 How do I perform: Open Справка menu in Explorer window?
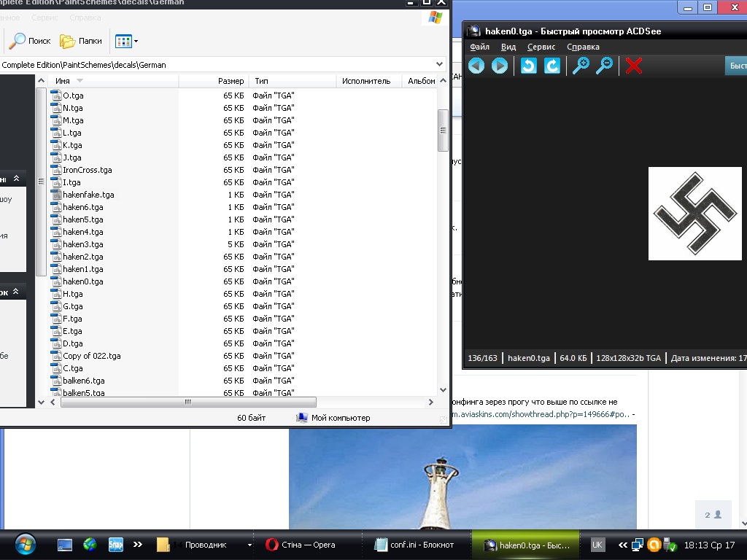85,17
